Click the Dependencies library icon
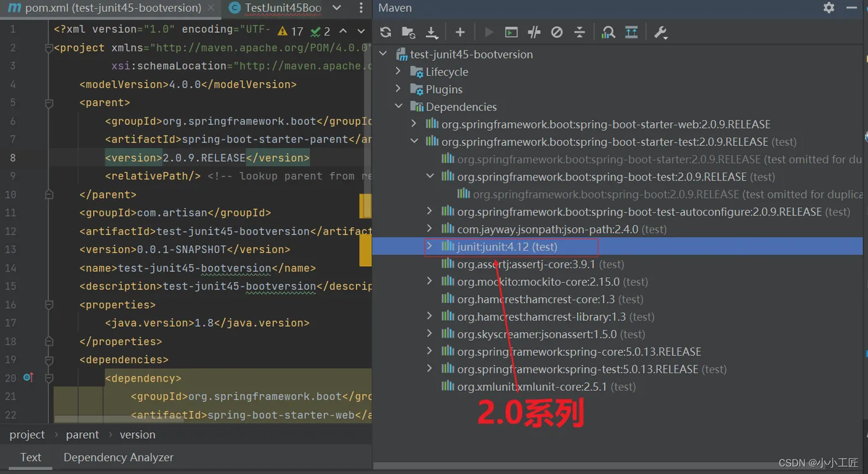Image resolution: width=868 pixels, height=474 pixels. (417, 107)
